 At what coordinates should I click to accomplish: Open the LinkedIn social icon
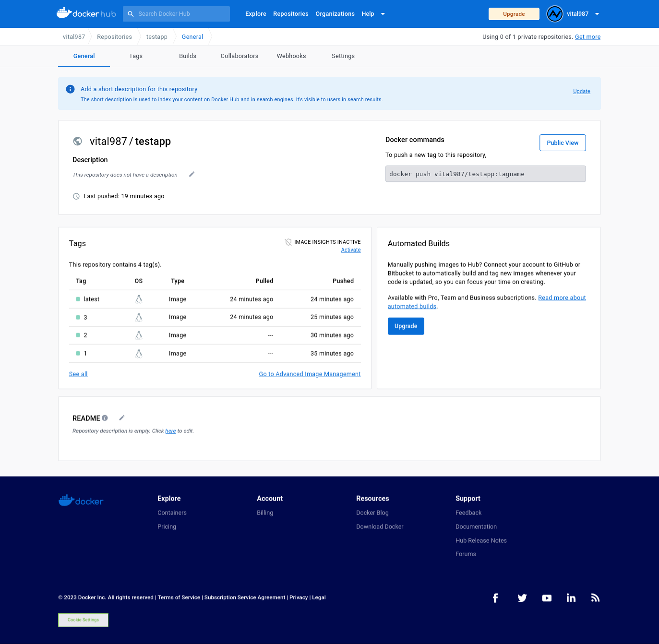coord(571,598)
